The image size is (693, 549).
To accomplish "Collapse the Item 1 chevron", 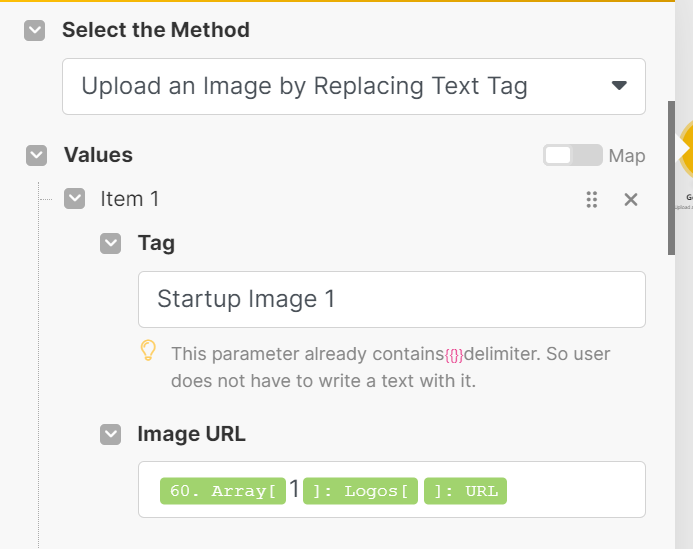I will [74, 199].
